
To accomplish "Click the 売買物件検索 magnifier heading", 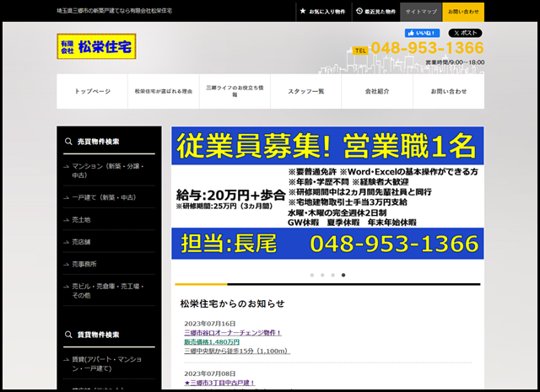I will pyautogui.click(x=95, y=142).
